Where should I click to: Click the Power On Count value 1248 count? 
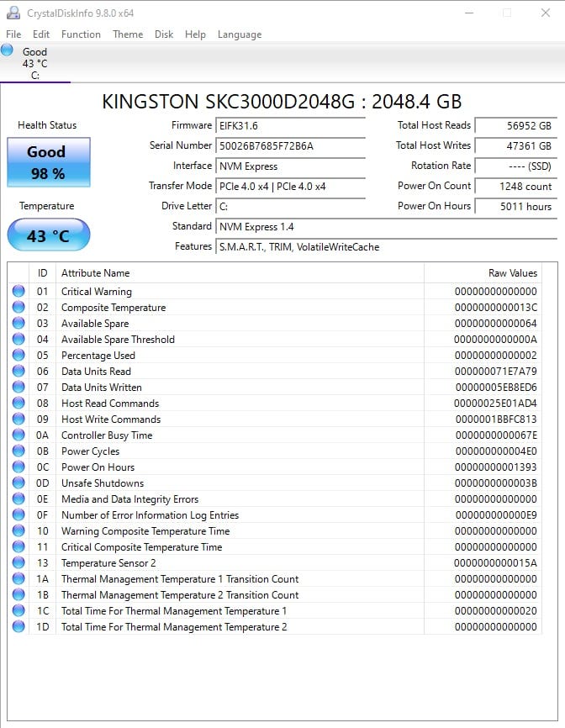pos(515,186)
